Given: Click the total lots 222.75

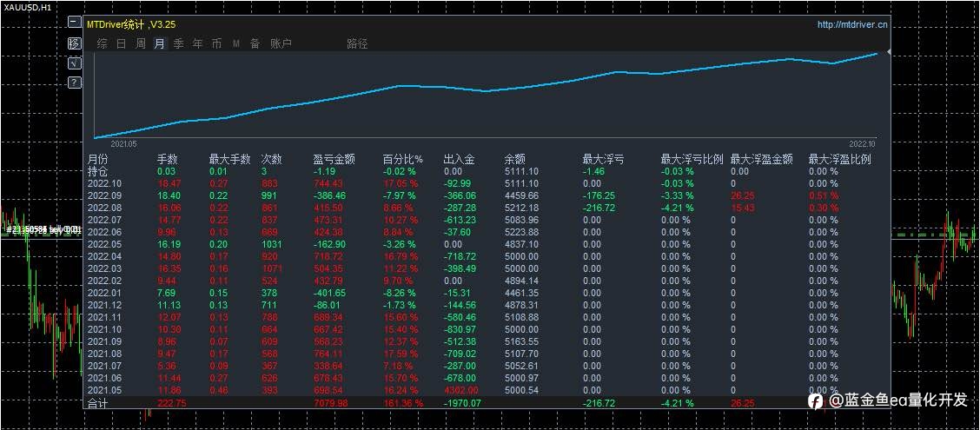Looking at the screenshot, I should pos(172,404).
